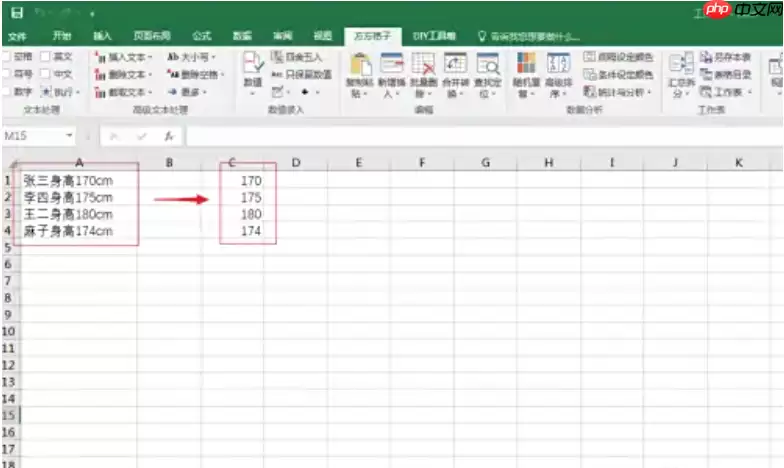Open the 批量删除 batch delete tool
Viewport: 784px width, 468px height.
[424, 76]
